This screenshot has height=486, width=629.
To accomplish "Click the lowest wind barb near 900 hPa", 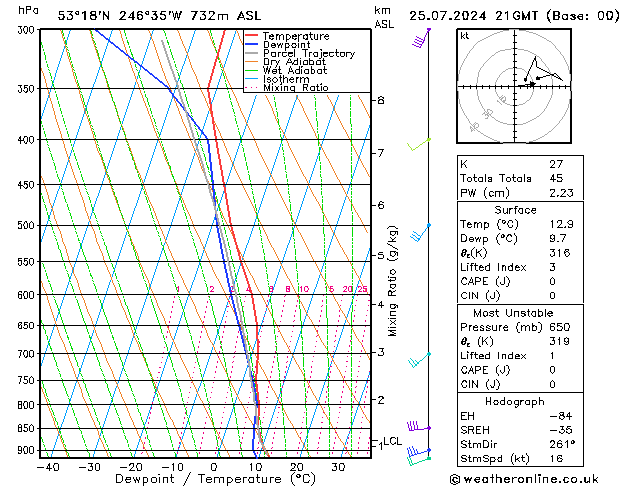I will (x=419, y=455).
